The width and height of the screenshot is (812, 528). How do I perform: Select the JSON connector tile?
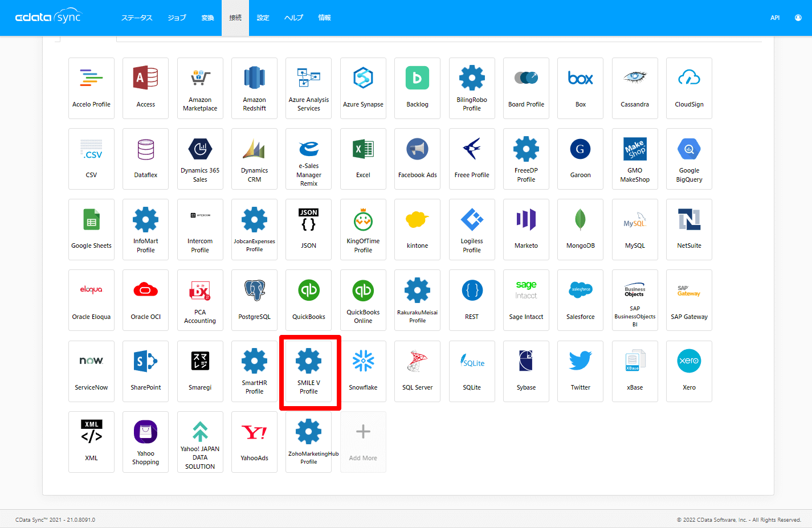[308, 230]
